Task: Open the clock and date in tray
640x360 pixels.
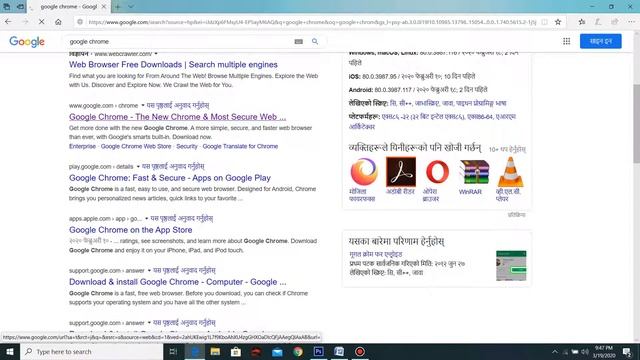Action: (604, 351)
